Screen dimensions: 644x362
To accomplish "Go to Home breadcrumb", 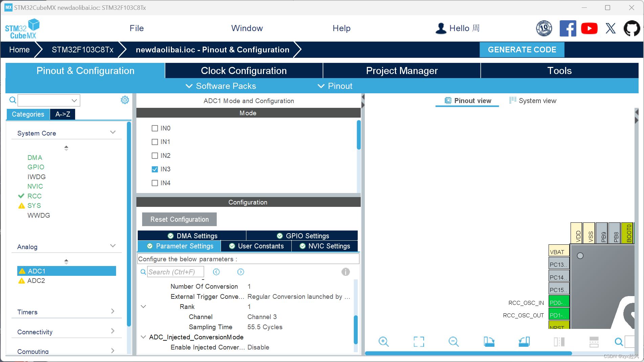I will coord(19,50).
